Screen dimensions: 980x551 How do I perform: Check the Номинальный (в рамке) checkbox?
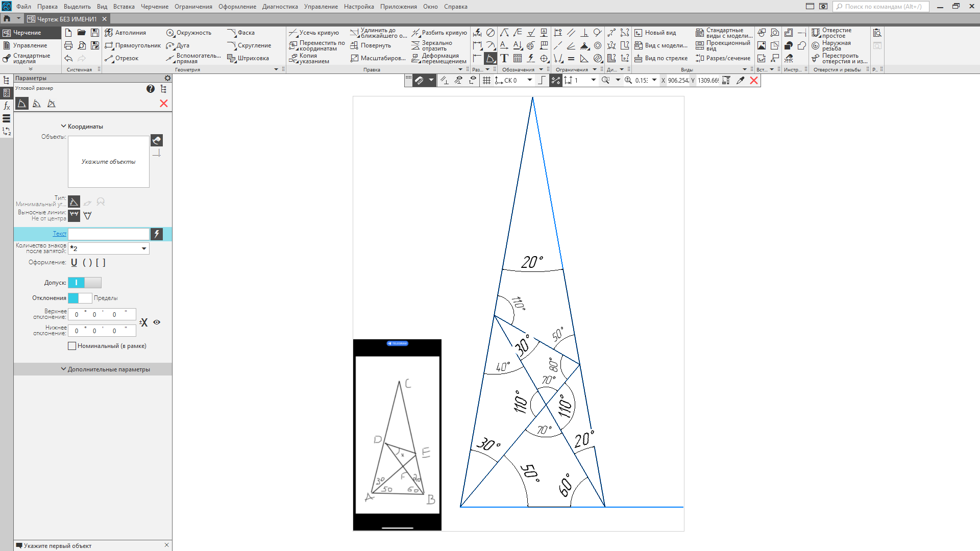(72, 346)
